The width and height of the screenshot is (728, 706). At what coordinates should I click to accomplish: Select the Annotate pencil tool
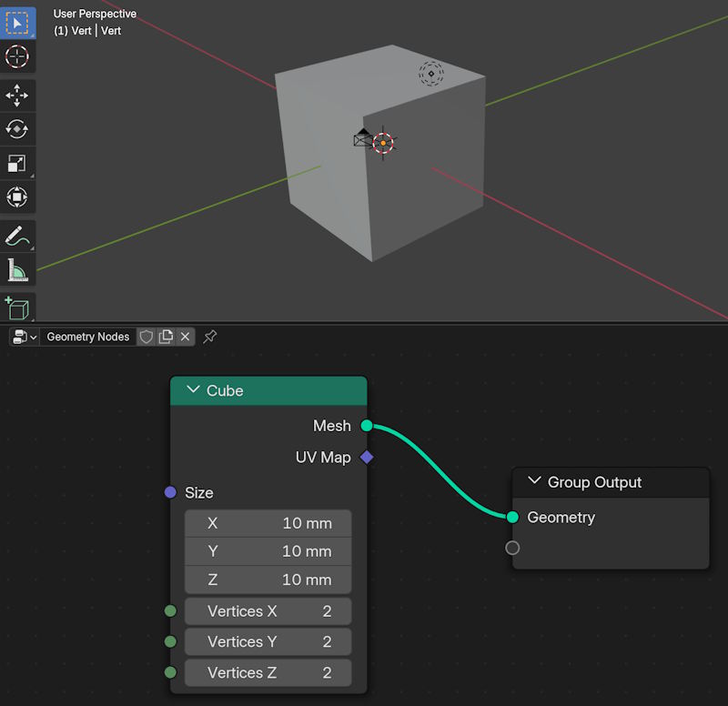17,236
